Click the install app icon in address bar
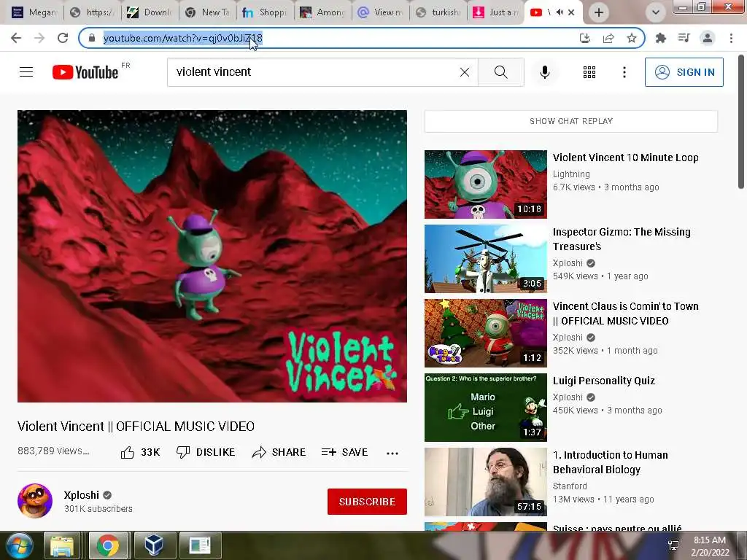Screen dimensions: 747x560 [584, 38]
